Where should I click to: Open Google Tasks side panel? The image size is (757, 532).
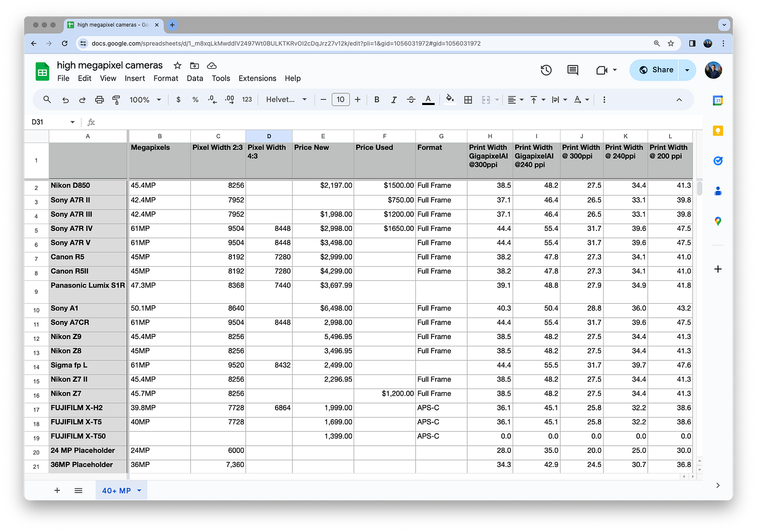pos(718,161)
